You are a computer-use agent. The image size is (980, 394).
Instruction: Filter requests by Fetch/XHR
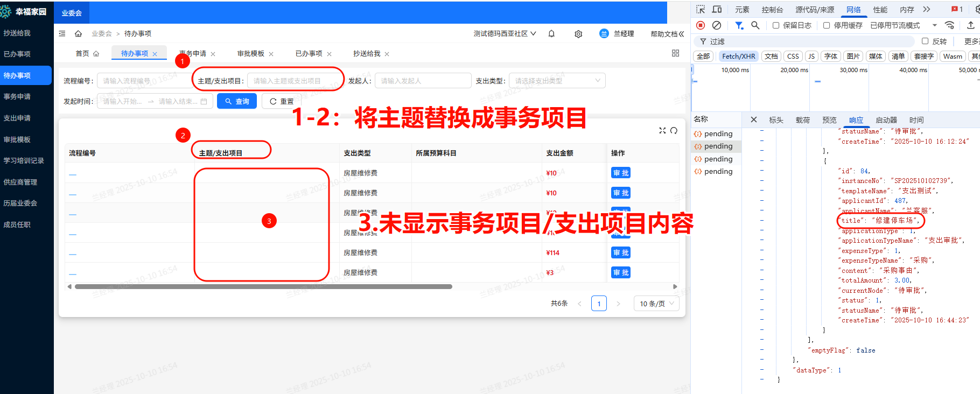tap(738, 56)
